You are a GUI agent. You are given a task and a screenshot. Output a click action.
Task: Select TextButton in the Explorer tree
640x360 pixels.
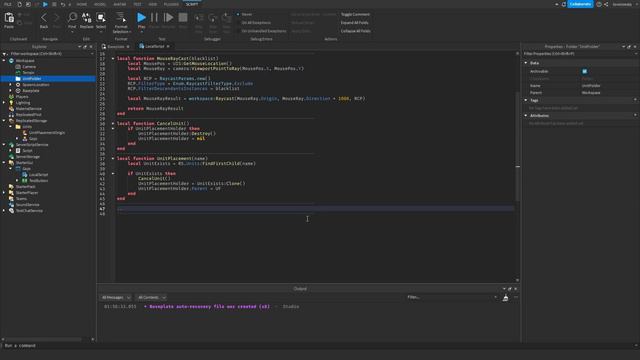(x=38, y=180)
